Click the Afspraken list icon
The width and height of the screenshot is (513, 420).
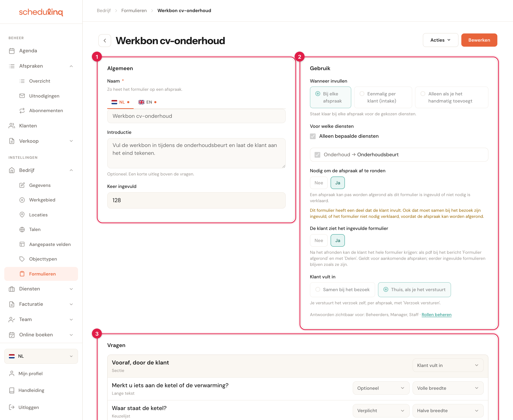click(12, 66)
